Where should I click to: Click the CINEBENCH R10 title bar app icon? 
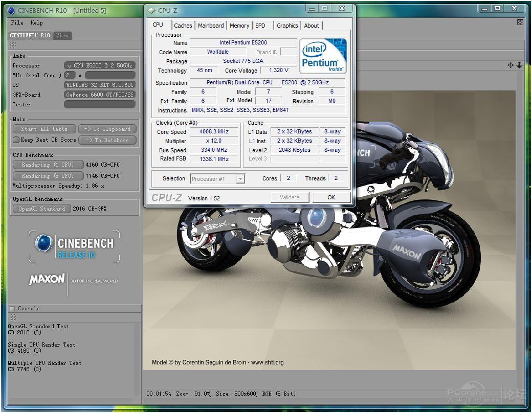click(x=12, y=11)
